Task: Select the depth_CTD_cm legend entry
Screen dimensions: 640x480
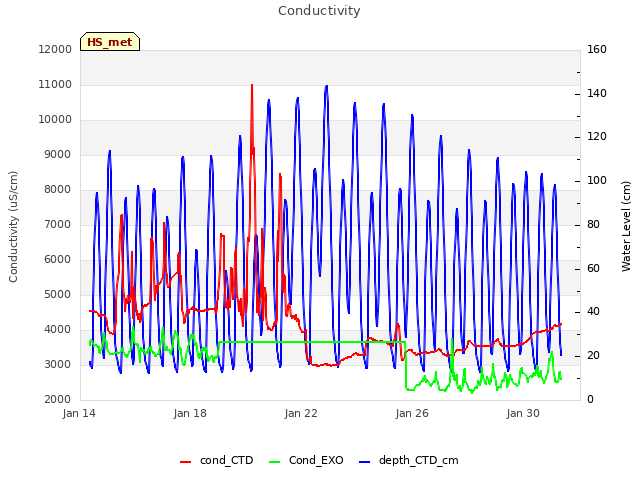Action: 409,460
